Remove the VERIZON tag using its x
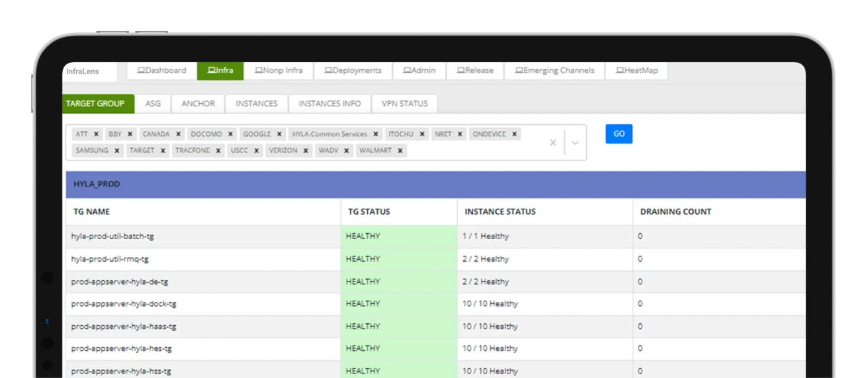This screenshot has height=378, width=868. [x=306, y=151]
